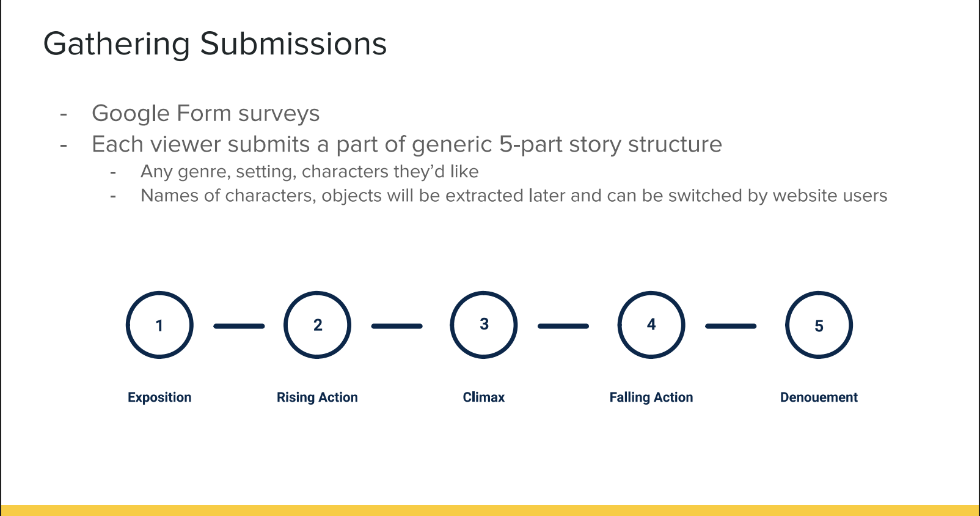The width and height of the screenshot is (980, 516).
Task: Select the Gathering Submissions title
Action: pos(215,44)
